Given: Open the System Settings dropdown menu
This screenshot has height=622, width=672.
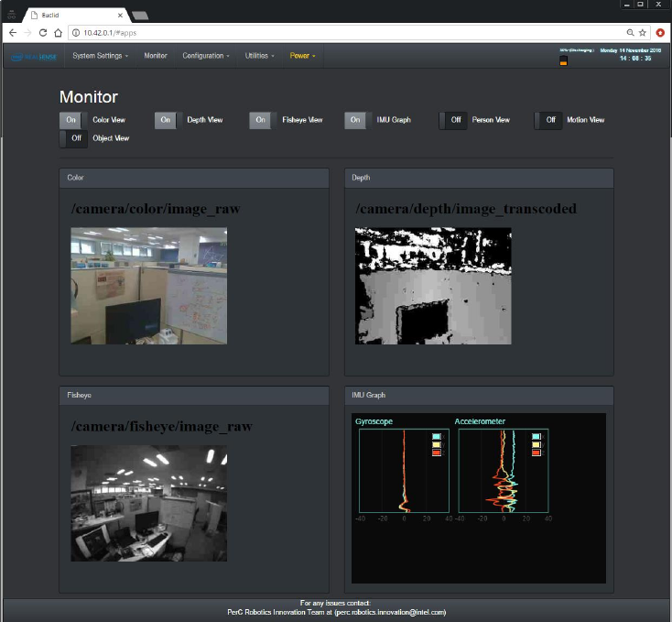Looking at the screenshot, I should coord(101,56).
